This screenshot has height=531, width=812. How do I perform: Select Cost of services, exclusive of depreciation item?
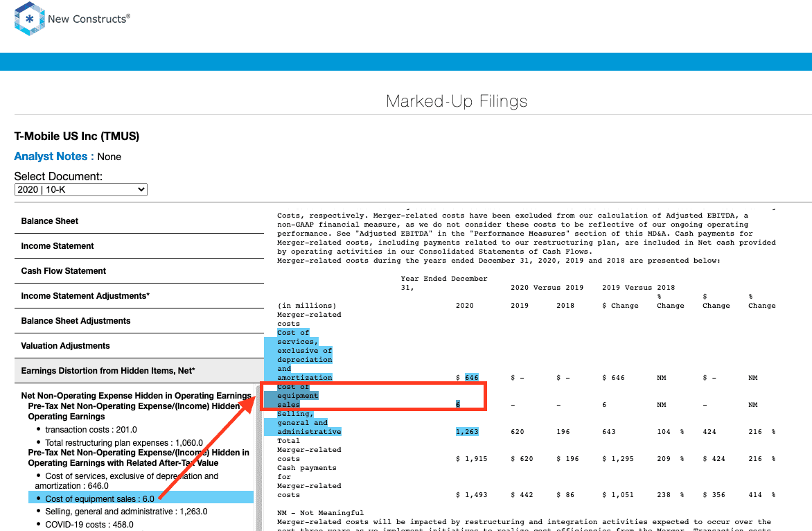(127, 481)
